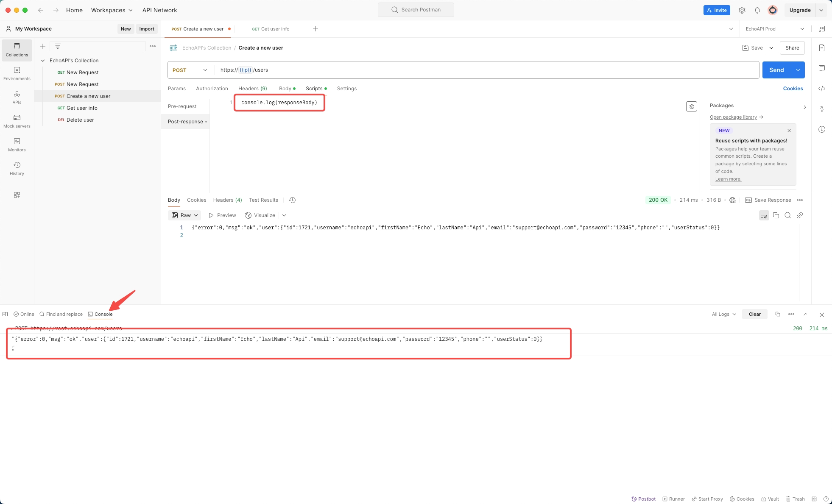Clear the console logs
Image resolution: width=832 pixels, height=504 pixels.
pyautogui.click(x=755, y=314)
